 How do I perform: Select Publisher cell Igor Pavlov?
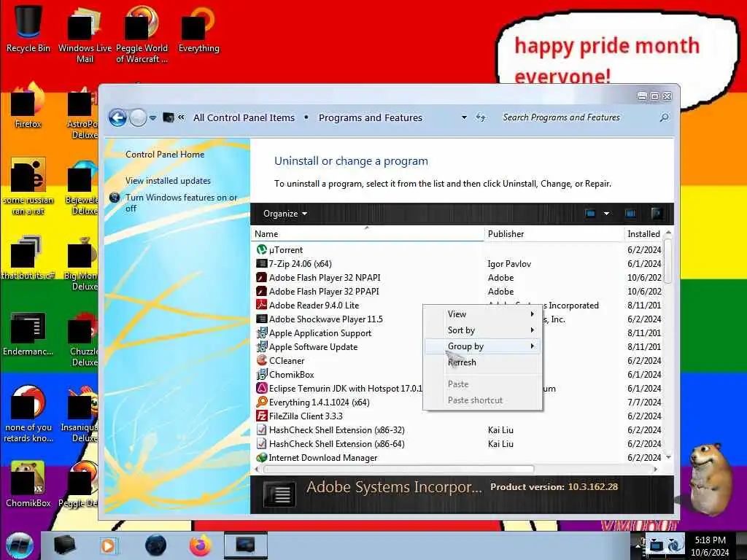[508, 263]
